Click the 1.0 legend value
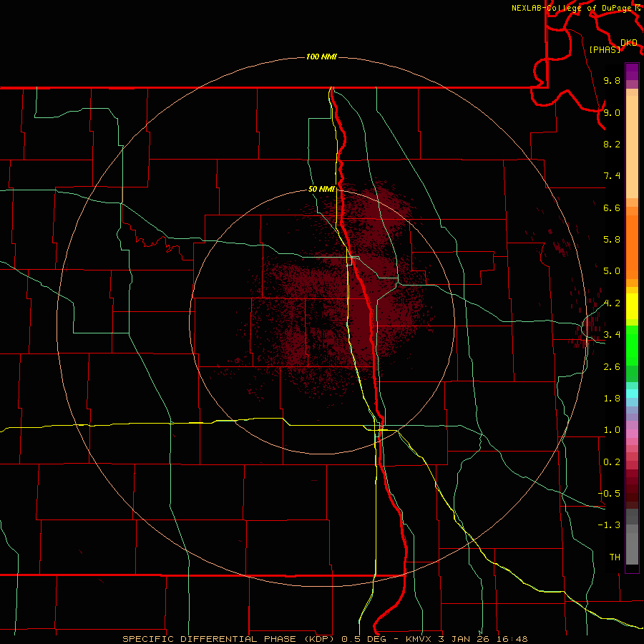Viewport: 644px width, 644px height. [x=612, y=430]
